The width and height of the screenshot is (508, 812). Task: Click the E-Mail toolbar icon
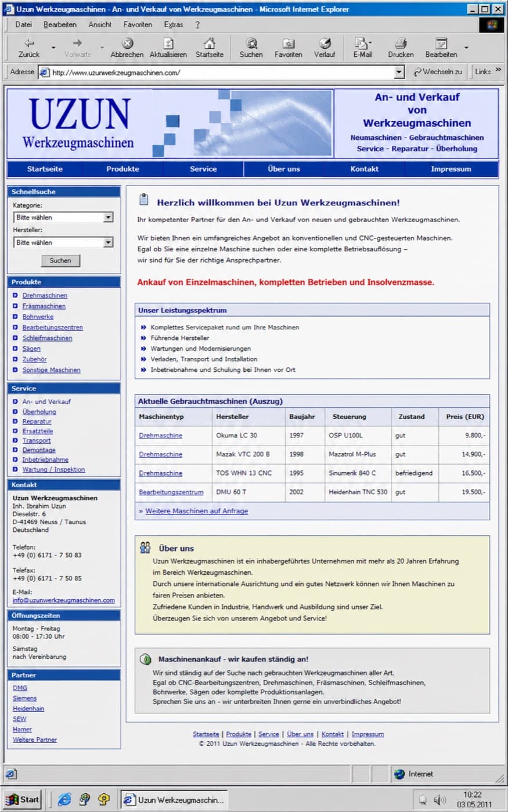(x=362, y=43)
